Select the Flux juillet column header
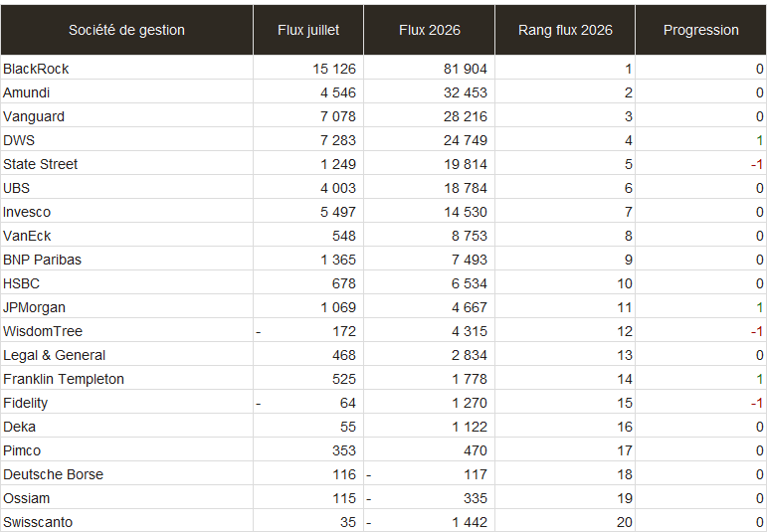Image resolution: width=768 pixels, height=532 pixels. 308,30
